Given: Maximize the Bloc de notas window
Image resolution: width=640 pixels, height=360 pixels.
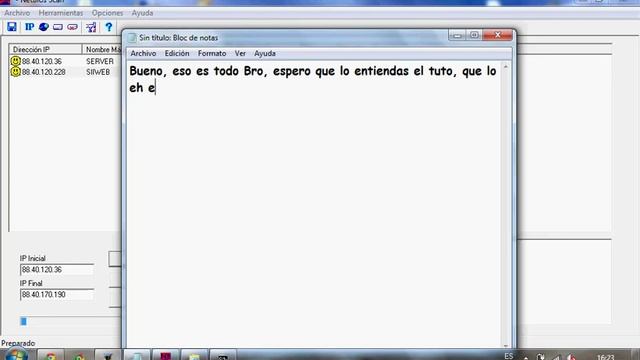Looking at the screenshot, I should pos(474,36).
